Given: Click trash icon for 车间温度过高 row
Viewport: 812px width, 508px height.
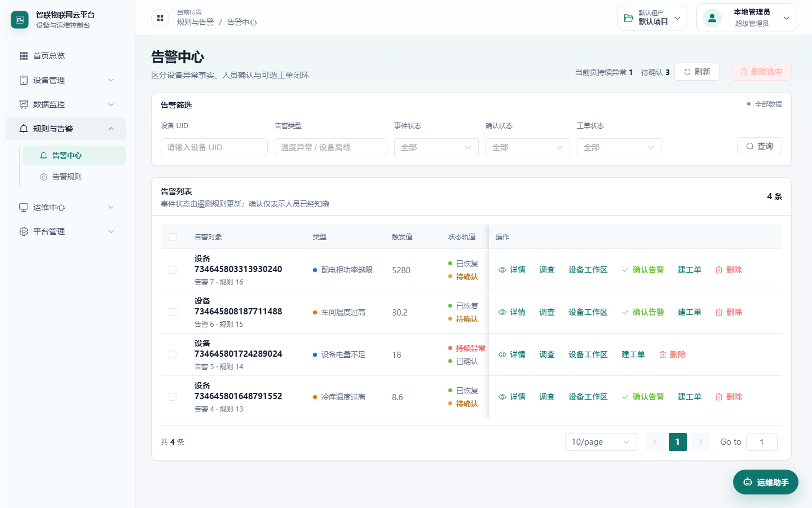Looking at the screenshot, I should [x=719, y=312].
